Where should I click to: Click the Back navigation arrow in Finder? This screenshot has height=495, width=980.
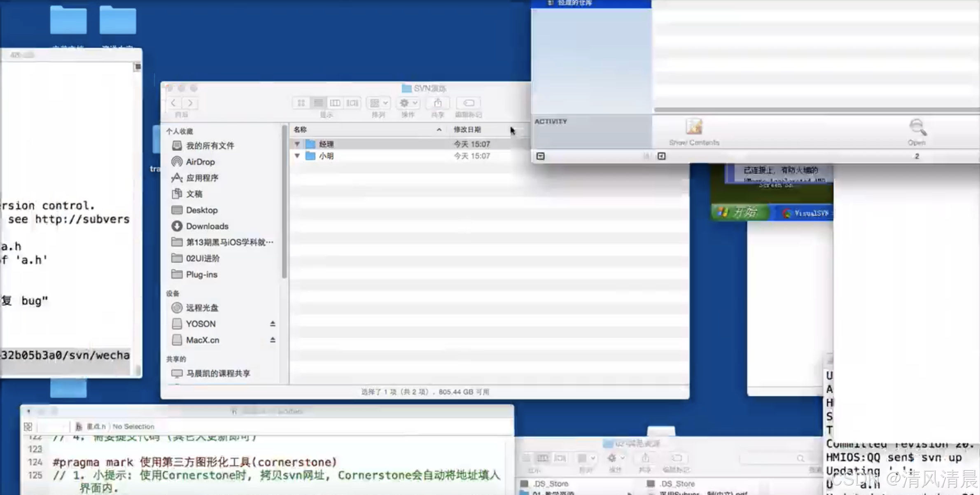point(173,103)
